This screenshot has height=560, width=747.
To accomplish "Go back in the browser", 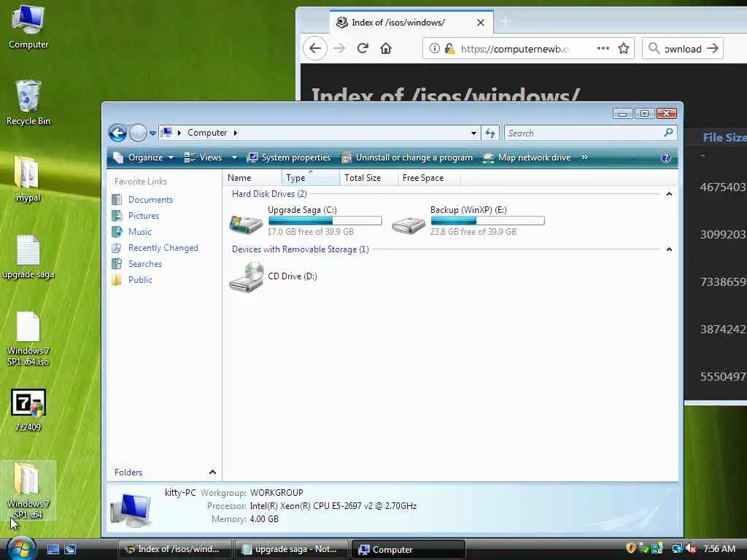I will [x=315, y=48].
